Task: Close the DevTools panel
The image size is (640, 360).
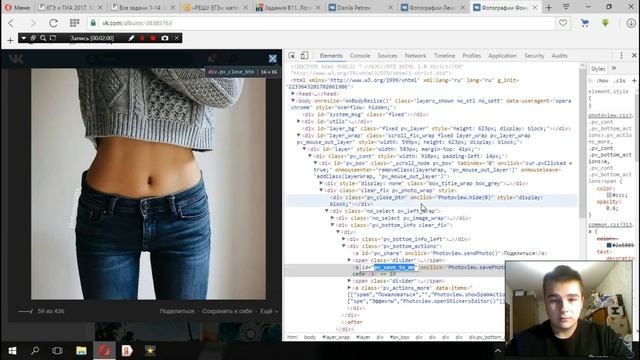Action: click(634, 55)
